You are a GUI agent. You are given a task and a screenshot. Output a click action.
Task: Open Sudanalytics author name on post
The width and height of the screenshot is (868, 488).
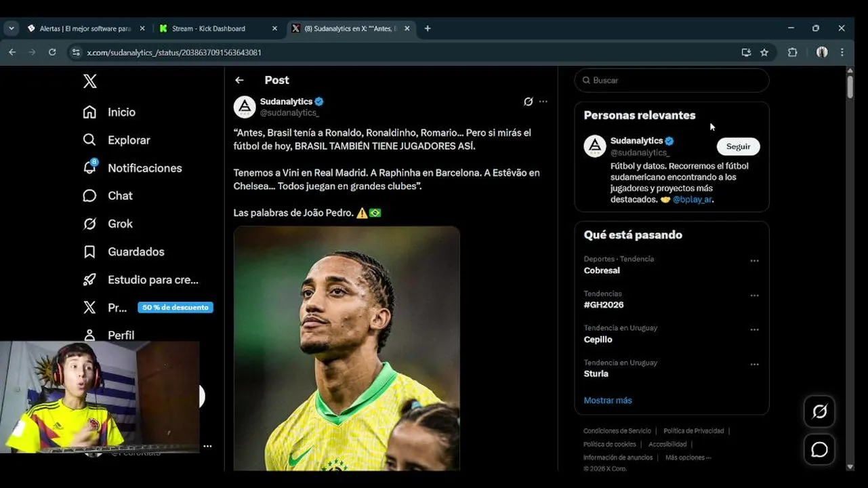point(286,101)
